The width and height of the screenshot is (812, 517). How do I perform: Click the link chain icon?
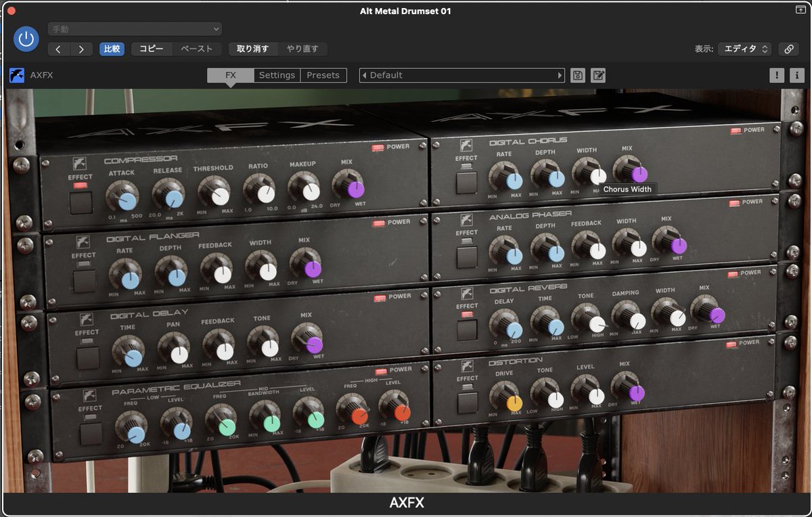click(x=788, y=49)
